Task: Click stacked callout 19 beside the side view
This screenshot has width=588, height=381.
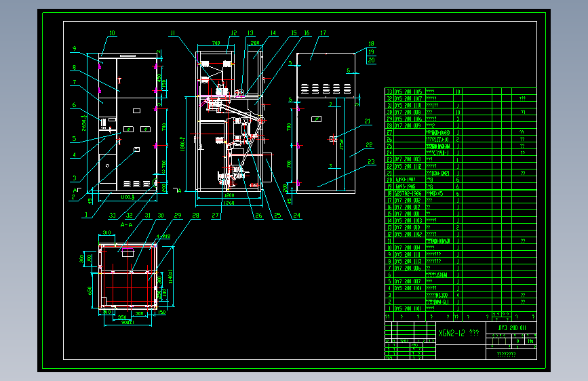Action: click(371, 52)
